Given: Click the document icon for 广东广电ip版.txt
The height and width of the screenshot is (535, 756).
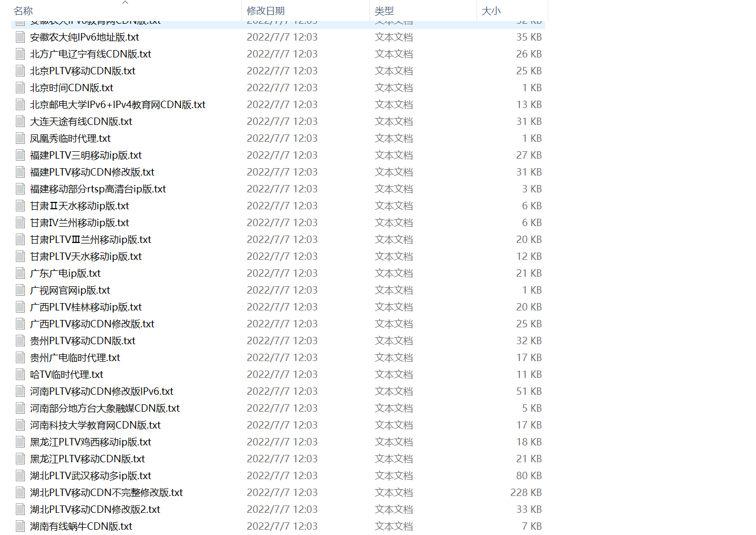Looking at the screenshot, I should (21, 273).
